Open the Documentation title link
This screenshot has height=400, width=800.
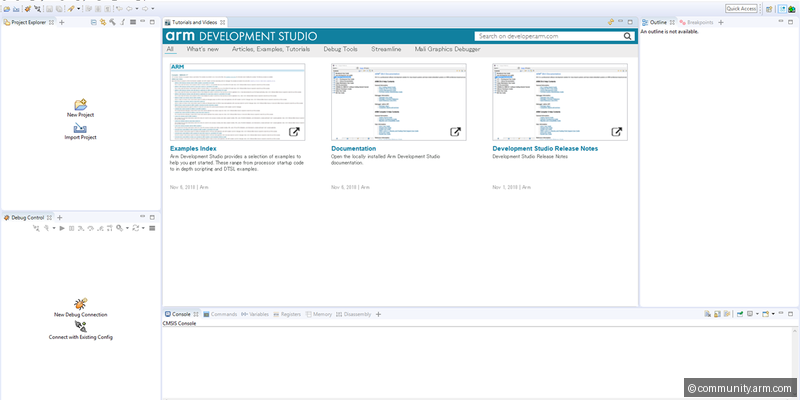[x=354, y=148]
